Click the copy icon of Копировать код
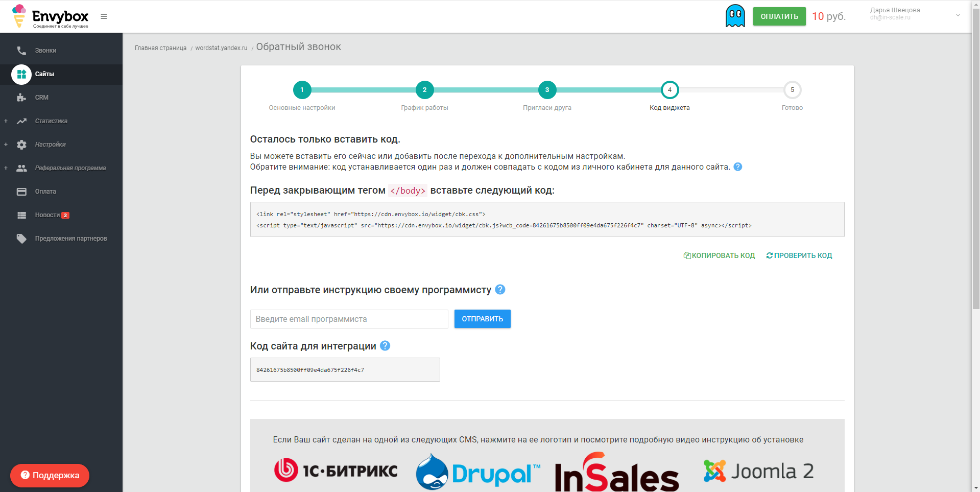 (x=687, y=255)
